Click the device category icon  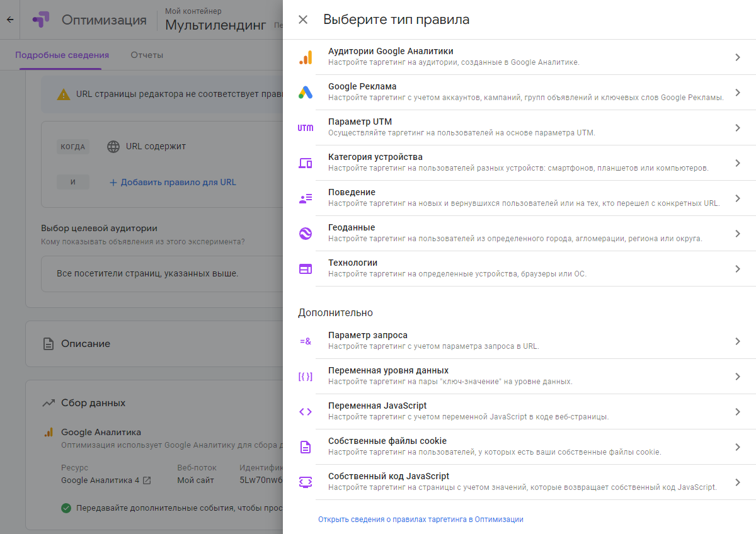coord(306,163)
